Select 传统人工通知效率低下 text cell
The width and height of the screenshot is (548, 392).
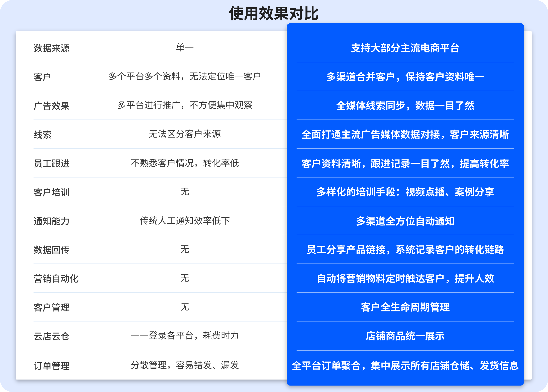click(x=185, y=220)
